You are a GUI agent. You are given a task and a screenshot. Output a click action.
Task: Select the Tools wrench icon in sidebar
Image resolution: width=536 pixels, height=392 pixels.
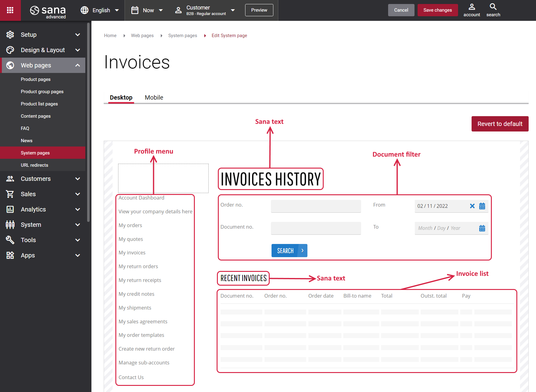tap(10, 240)
